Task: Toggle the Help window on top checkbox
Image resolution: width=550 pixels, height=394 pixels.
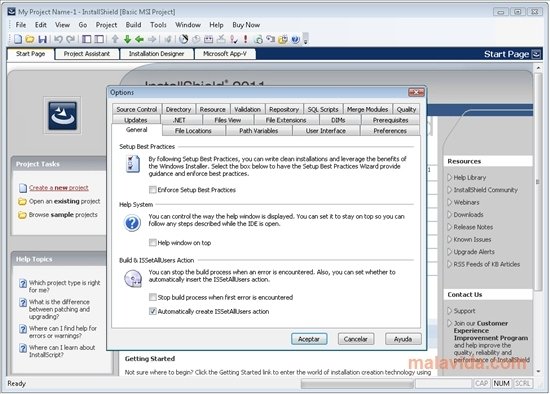Action: tap(153, 242)
